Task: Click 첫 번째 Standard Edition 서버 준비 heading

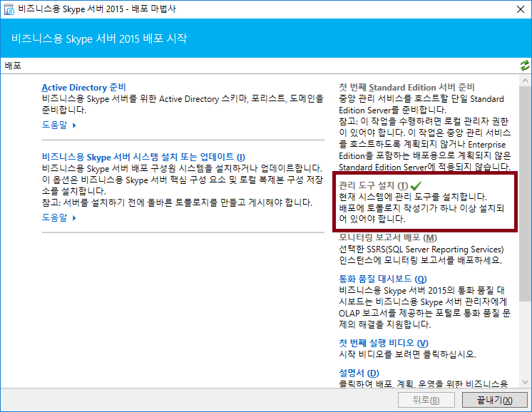Action: pos(406,88)
